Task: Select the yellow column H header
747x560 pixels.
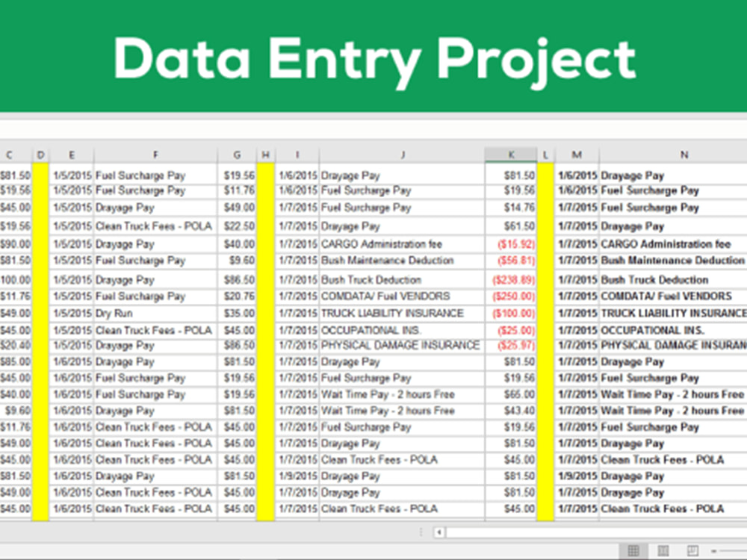Action: pyautogui.click(x=265, y=155)
